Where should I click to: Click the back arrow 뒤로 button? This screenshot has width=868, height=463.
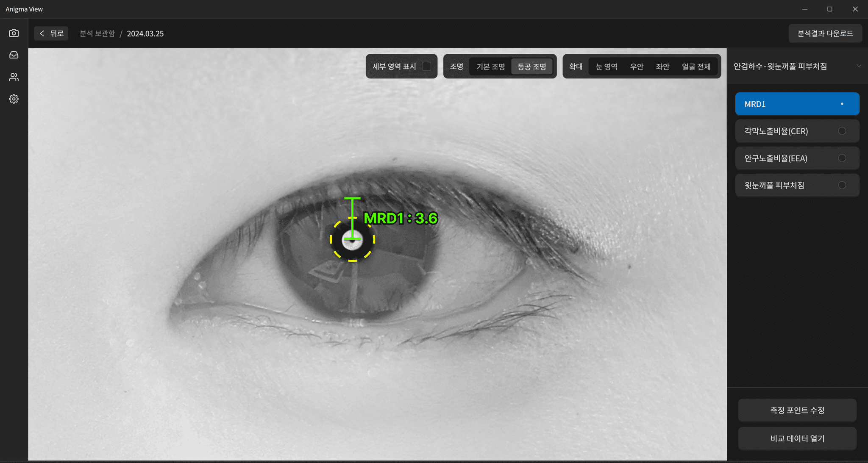[x=51, y=33]
